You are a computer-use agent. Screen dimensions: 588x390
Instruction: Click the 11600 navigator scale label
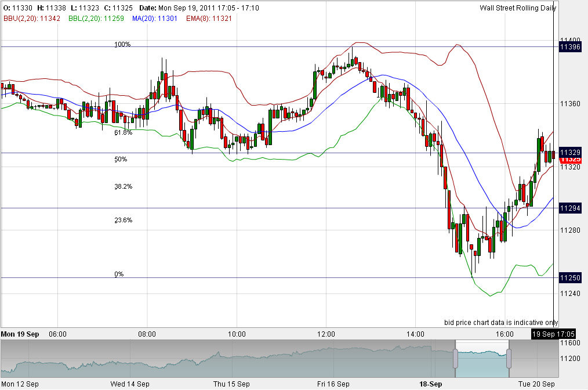tap(570, 343)
